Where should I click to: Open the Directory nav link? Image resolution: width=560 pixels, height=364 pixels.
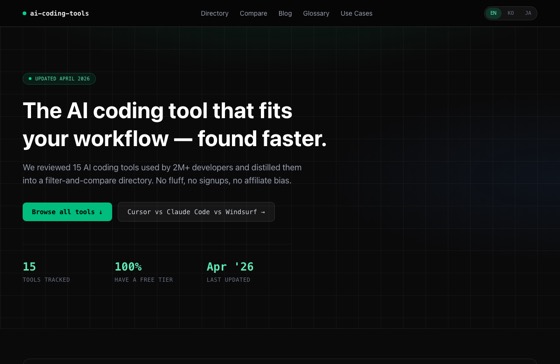click(214, 14)
